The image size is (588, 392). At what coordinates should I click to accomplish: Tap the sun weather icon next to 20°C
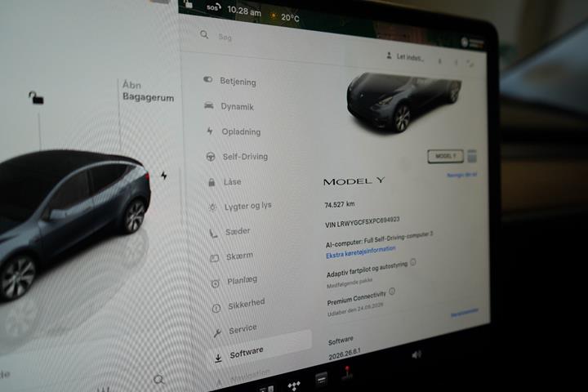pos(274,16)
